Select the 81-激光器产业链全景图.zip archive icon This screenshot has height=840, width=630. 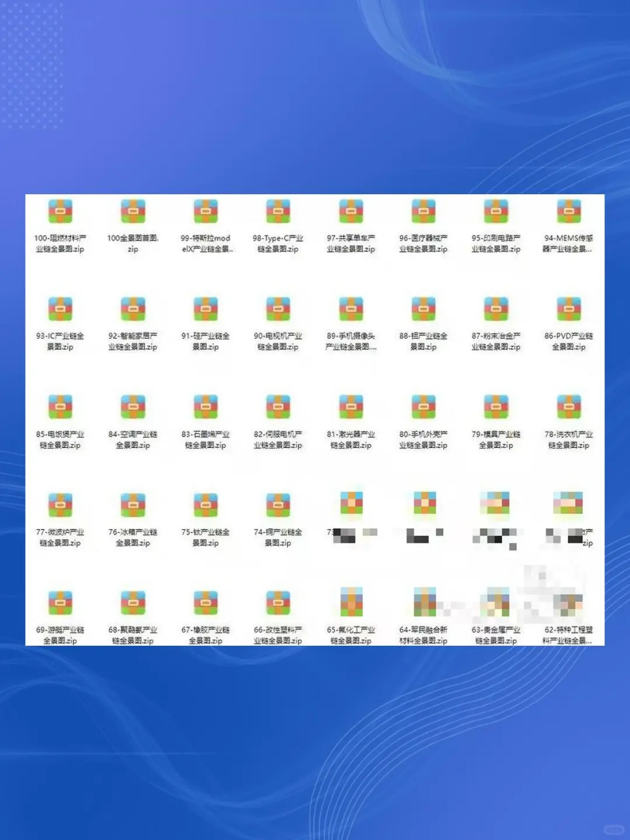click(351, 407)
